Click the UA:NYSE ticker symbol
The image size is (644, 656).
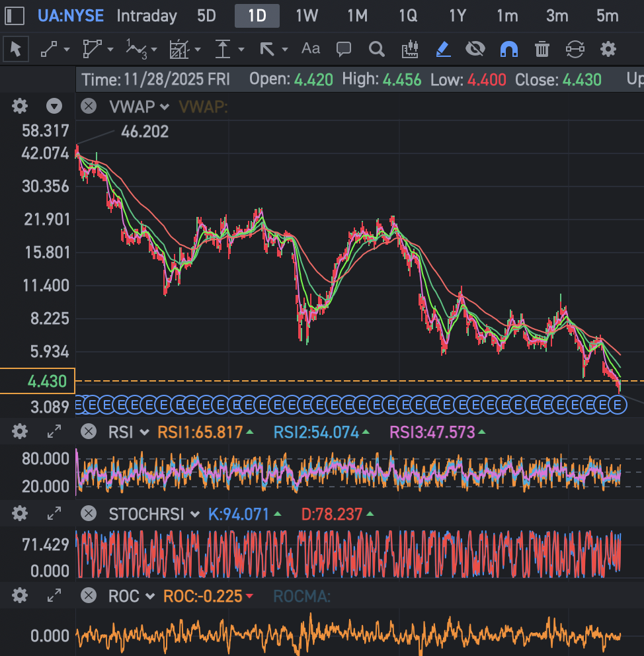[x=71, y=16]
